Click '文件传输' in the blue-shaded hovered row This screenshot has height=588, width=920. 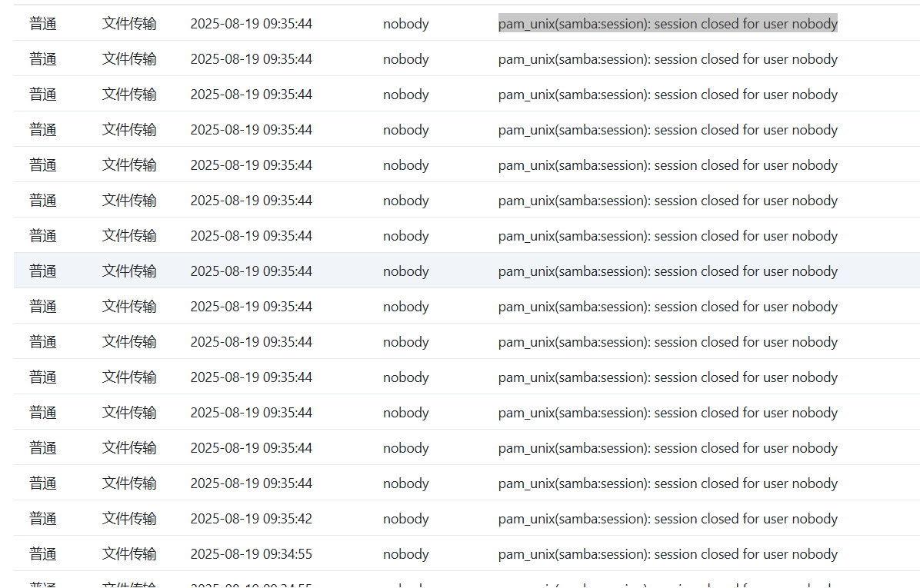pos(129,271)
